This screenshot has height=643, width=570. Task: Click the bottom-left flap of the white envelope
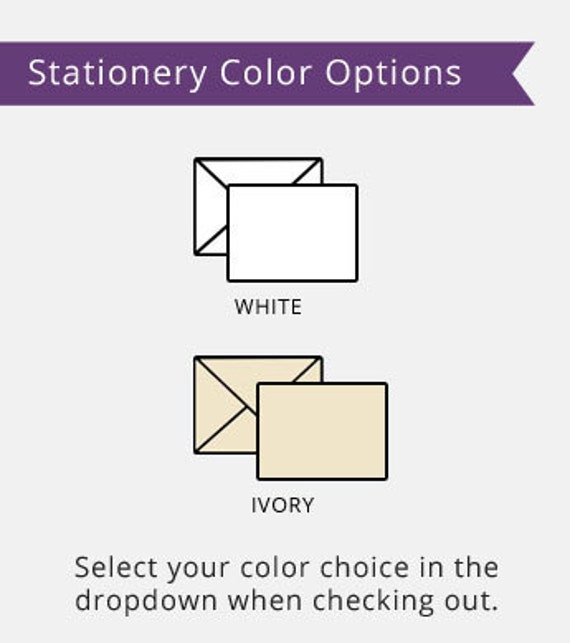tap(211, 241)
